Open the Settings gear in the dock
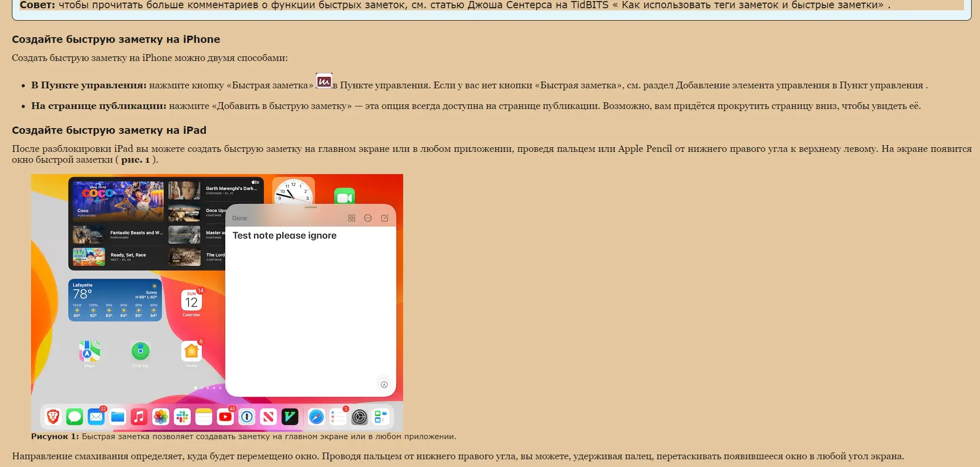980x467 pixels. pyautogui.click(x=360, y=416)
